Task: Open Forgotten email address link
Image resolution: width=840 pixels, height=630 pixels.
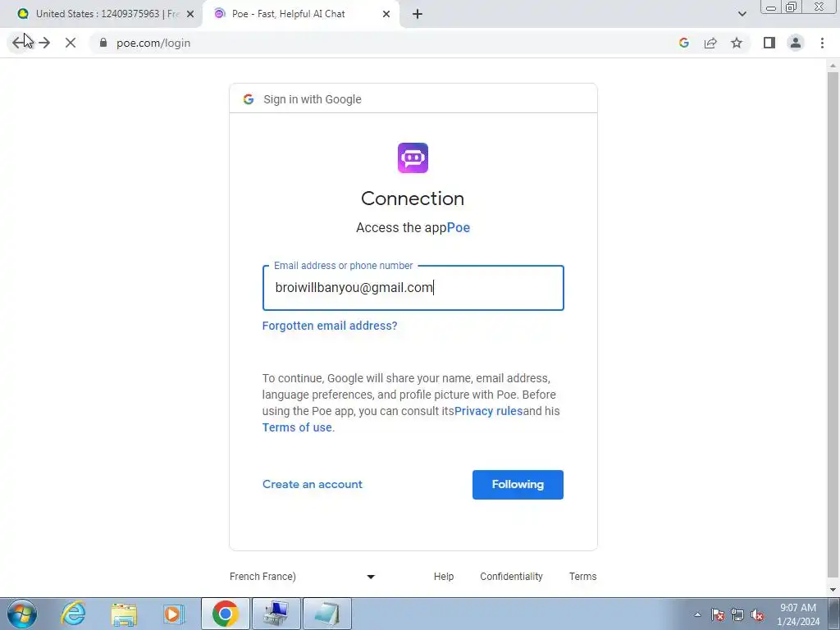Action: pos(330,326)
